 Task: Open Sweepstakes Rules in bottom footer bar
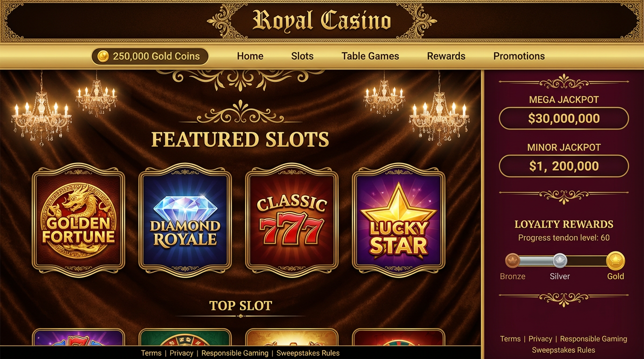click(x=308, y=353)
